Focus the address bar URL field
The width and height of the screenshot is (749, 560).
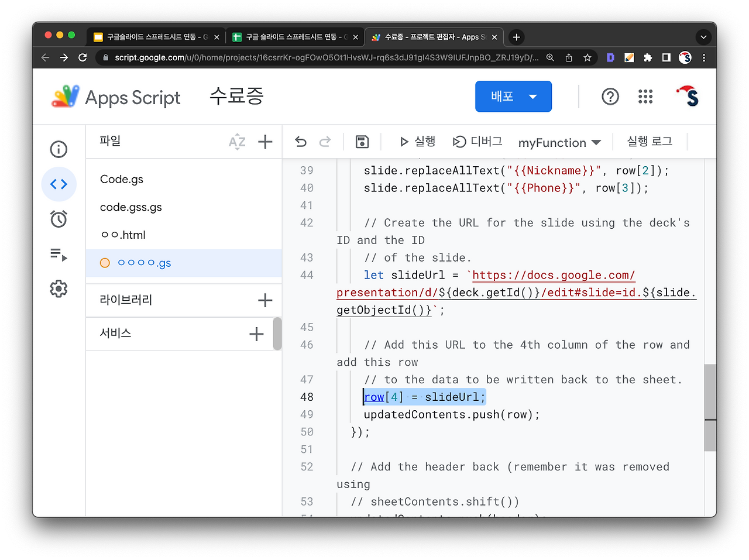point(326,57)
